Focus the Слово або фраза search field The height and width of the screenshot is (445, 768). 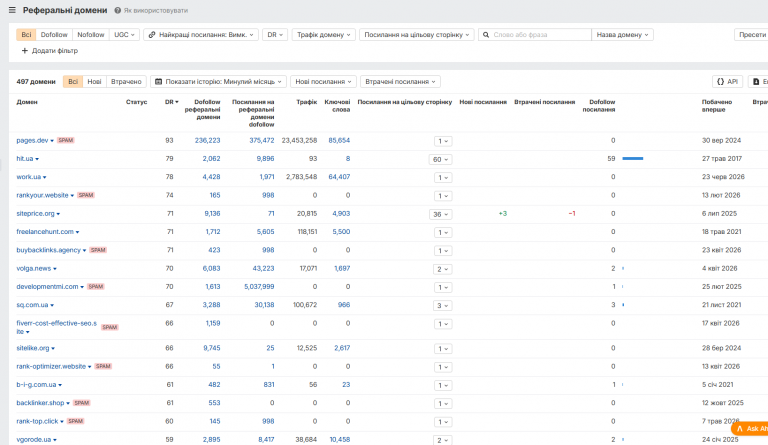(x=541, y=35)
